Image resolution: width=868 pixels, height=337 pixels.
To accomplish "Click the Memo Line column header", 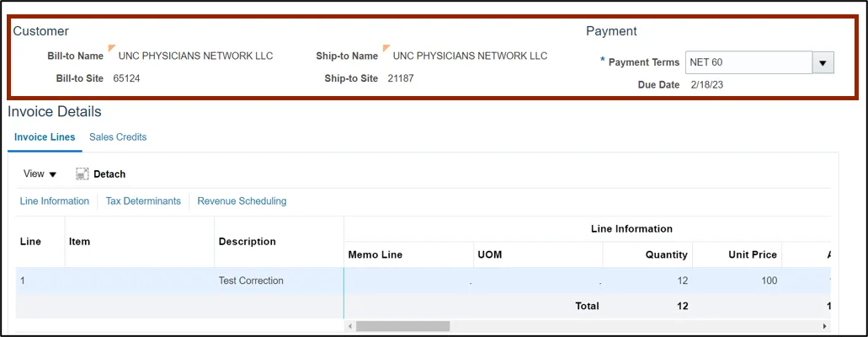I will point(375,254).
